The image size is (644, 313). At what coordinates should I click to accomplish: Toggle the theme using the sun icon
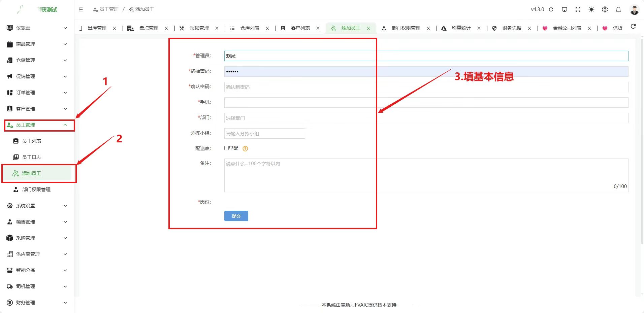tap(591, 9)
